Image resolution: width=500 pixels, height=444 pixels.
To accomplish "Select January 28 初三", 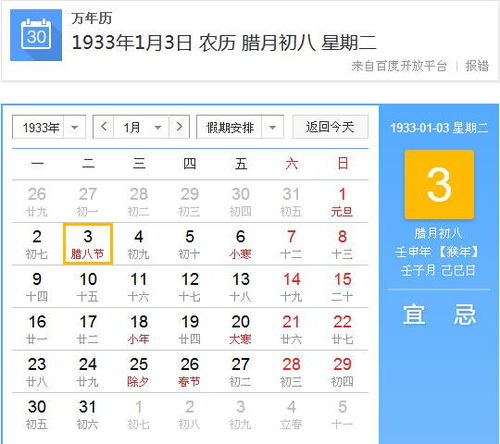I will [x=291, y=372].
